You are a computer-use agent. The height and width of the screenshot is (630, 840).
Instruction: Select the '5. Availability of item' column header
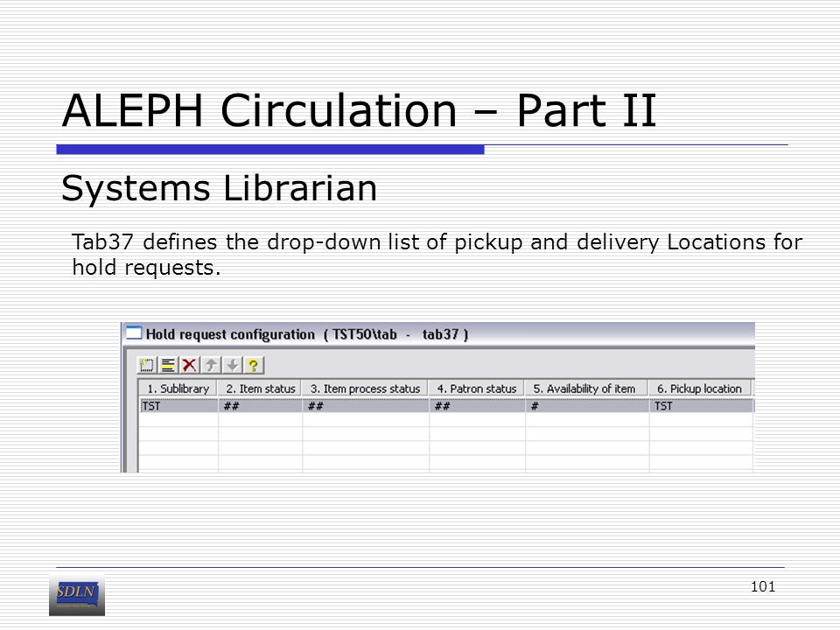586,388
